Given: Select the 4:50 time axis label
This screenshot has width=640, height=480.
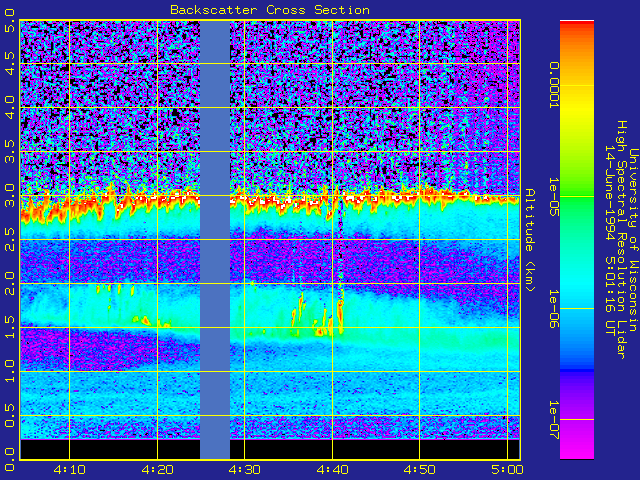Looking at the screenshot, I should point(419,470).
